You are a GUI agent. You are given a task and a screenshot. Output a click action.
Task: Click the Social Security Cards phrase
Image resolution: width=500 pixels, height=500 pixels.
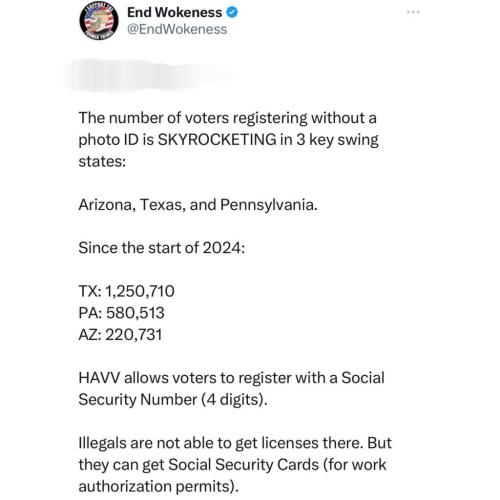(x=243, y=464)
